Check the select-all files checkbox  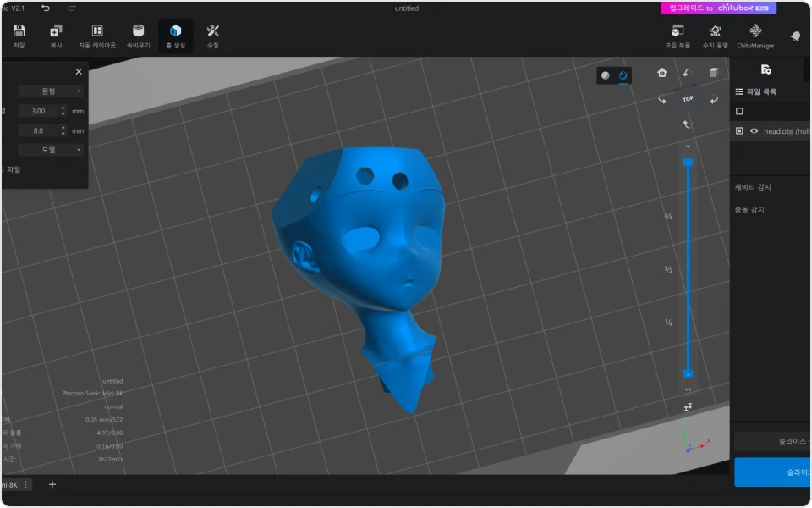739,111
